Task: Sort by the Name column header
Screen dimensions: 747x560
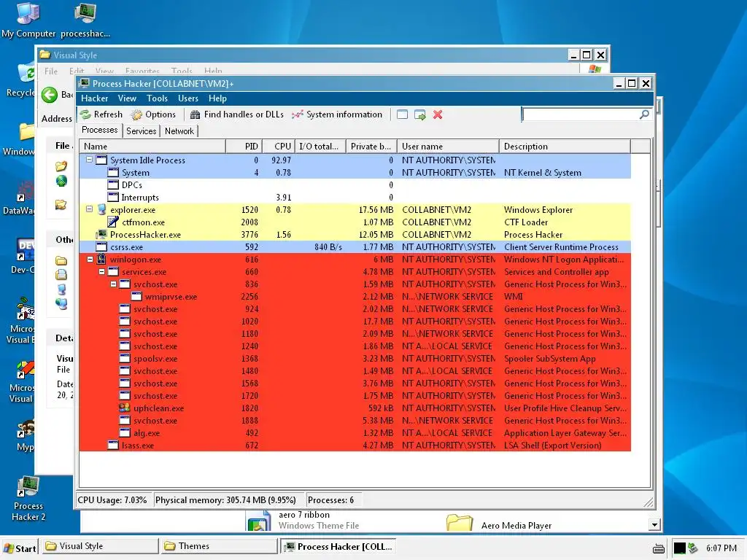Action: (152, 146)
